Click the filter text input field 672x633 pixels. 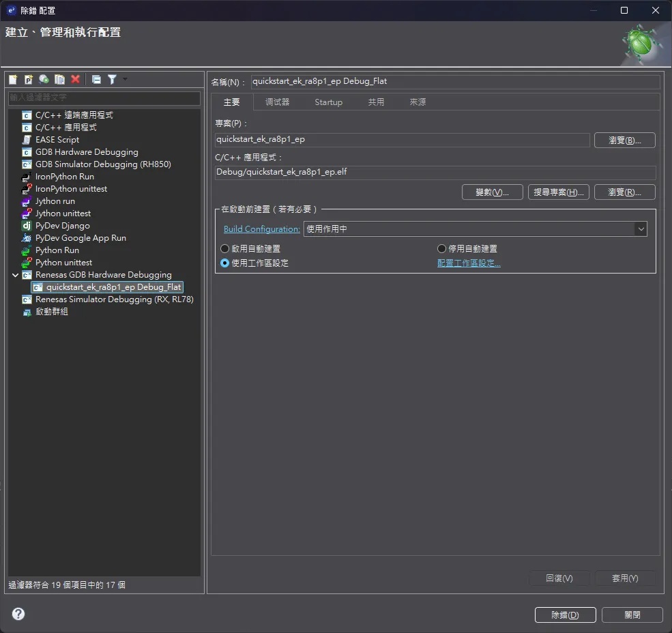click(x=104, y=98)
